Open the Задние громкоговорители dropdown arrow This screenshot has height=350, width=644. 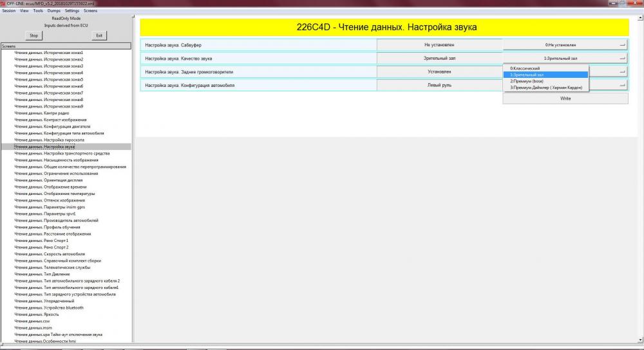622,72
